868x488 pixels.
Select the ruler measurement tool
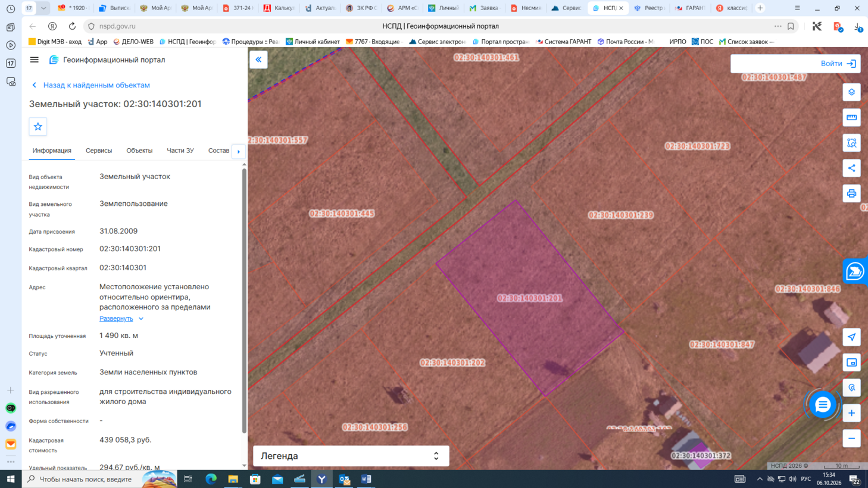point(851,117)
